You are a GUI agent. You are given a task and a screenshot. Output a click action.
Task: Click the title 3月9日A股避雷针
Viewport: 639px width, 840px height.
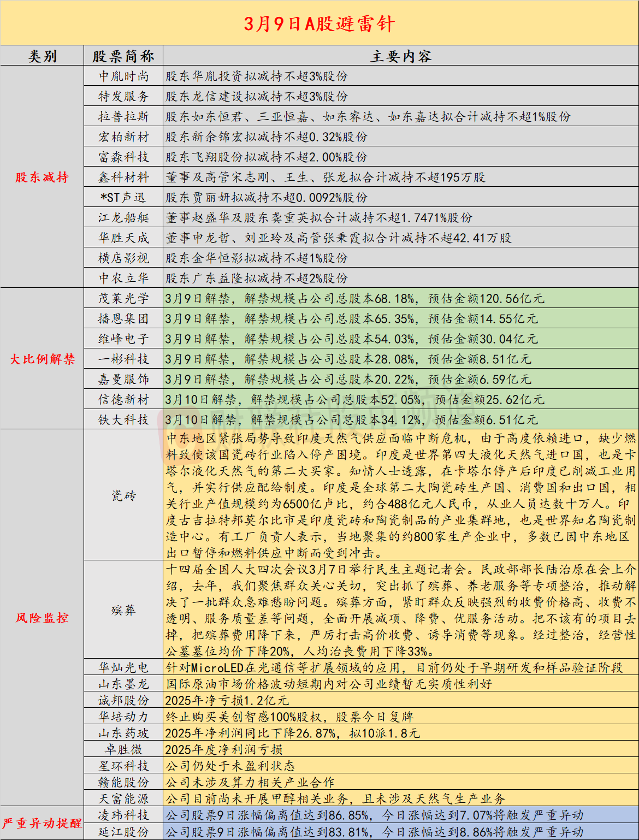pos(319,23)
